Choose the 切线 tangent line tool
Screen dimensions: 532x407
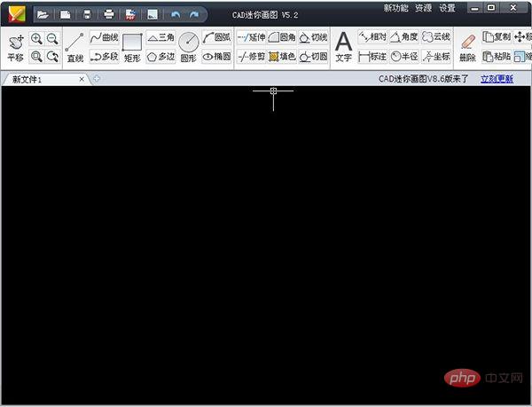(313, 37)
